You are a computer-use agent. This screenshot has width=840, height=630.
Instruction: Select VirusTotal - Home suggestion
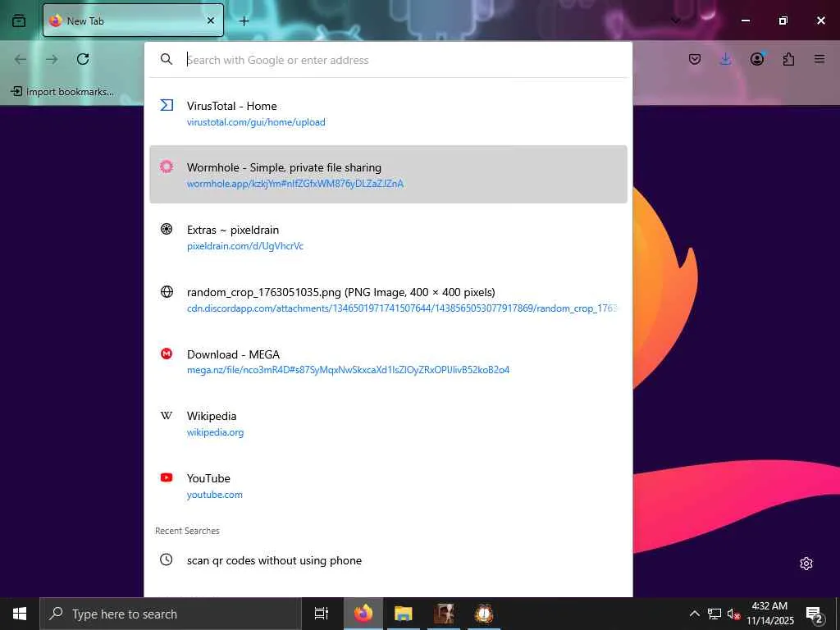coord(388,113)
